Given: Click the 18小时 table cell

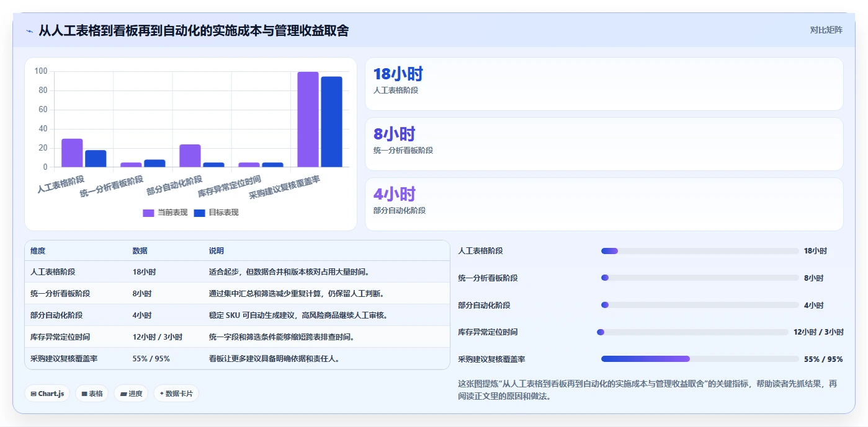Looking at the screenshot, I should 144,272.
